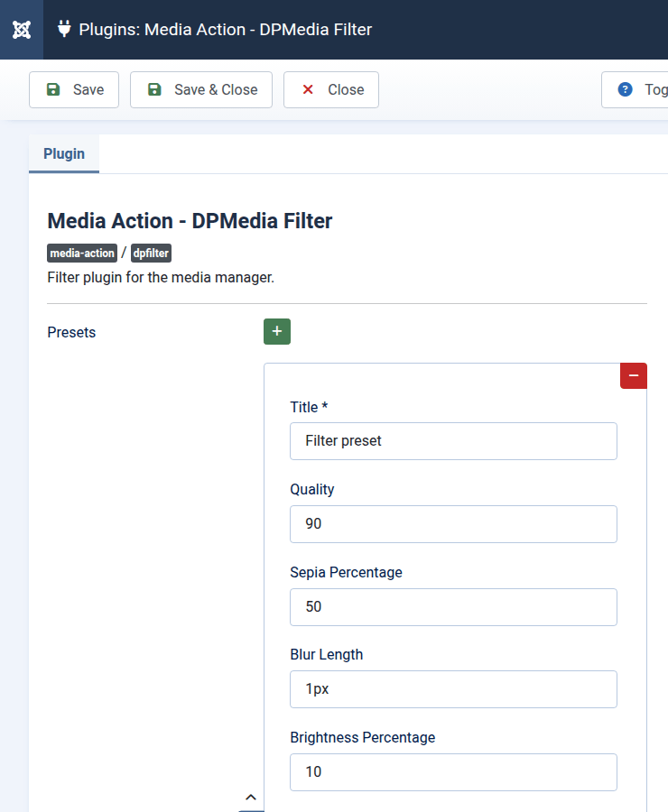The image size is (668, 812).
Task: Click the Presets label
Action: (71, 332)
